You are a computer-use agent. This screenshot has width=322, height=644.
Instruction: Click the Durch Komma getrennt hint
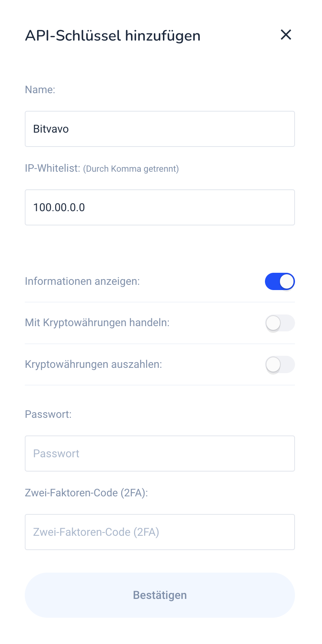(131, 169)
